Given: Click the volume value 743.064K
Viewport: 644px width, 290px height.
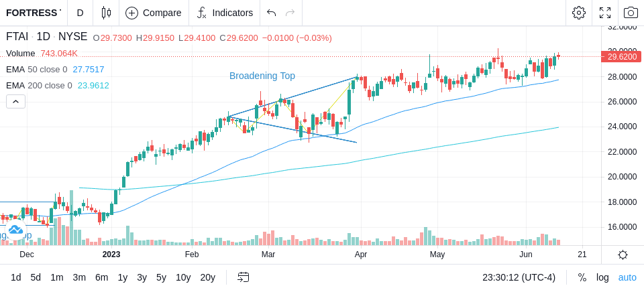Looking at the screenshot, I should pos(59,54).
